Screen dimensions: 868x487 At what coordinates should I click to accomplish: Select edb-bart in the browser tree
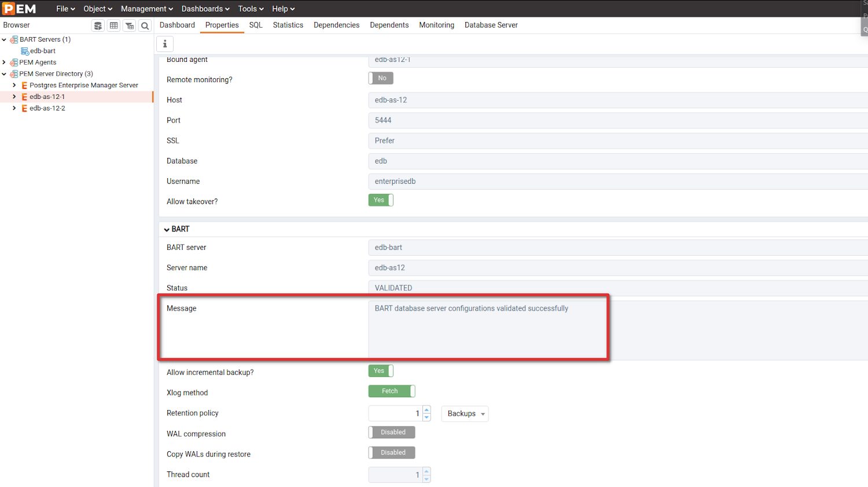43,51
